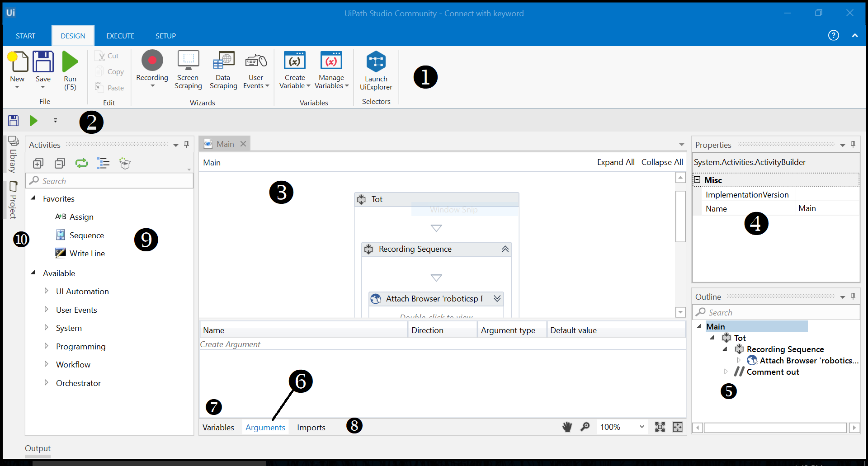
Task: Click Collapse All in designer
Action: (662, 162)
